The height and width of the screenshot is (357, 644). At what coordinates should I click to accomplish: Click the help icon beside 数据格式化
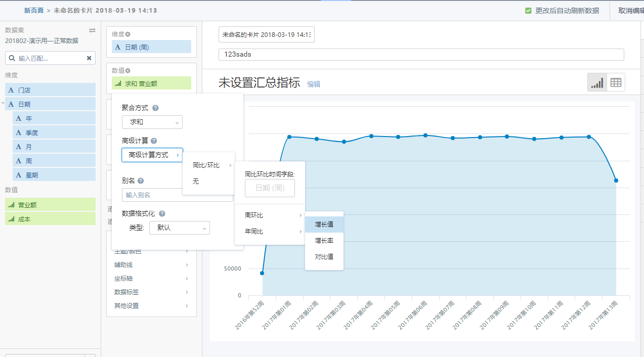[161, 213]
